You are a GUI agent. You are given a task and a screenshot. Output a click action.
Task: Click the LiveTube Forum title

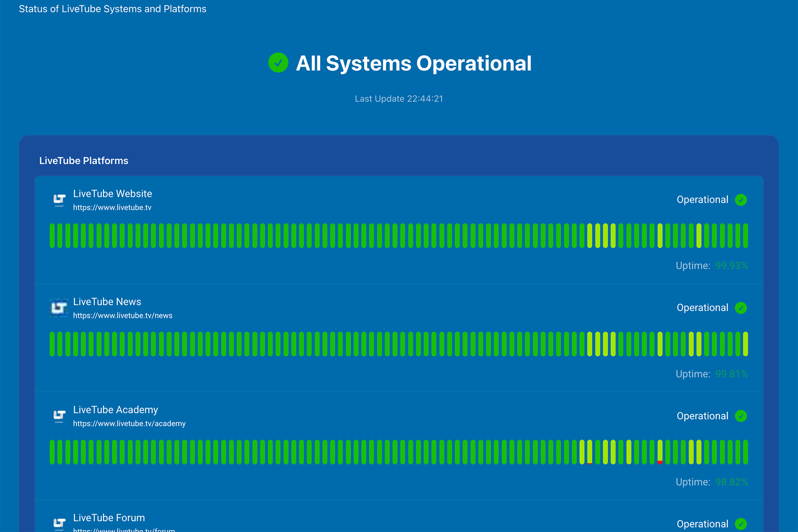click(x=109, y=518)
